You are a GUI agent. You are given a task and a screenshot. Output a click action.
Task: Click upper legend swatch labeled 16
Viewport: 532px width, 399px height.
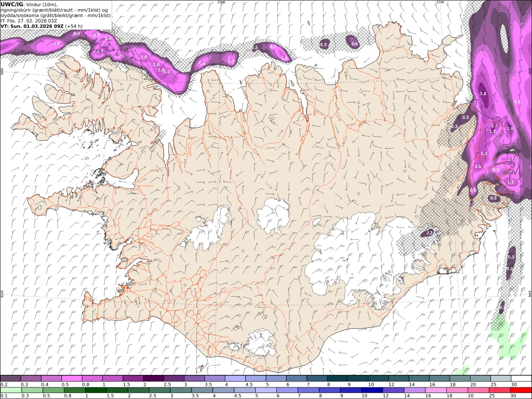click(439, 379)
